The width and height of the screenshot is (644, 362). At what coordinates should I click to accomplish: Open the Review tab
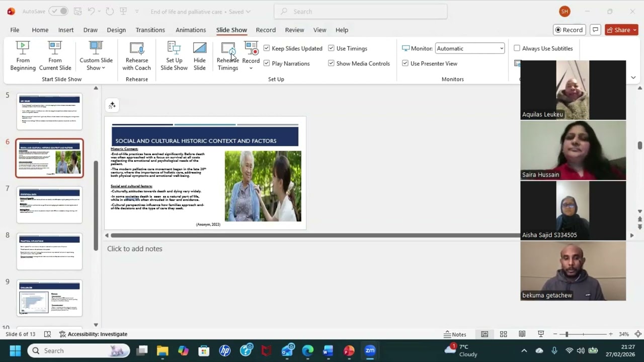pyautogui.click(x=294, y=30)
